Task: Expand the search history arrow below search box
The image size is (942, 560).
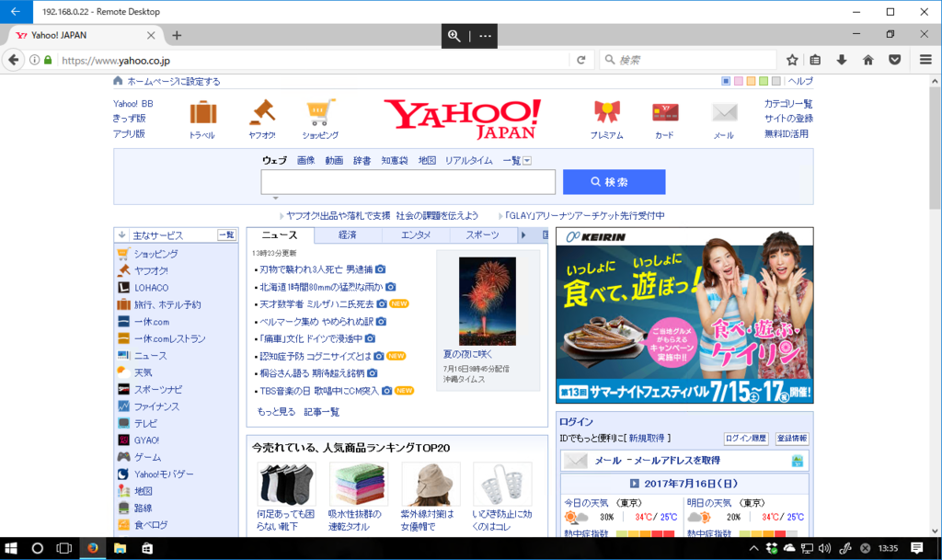Action: click(x=275, y=198)
